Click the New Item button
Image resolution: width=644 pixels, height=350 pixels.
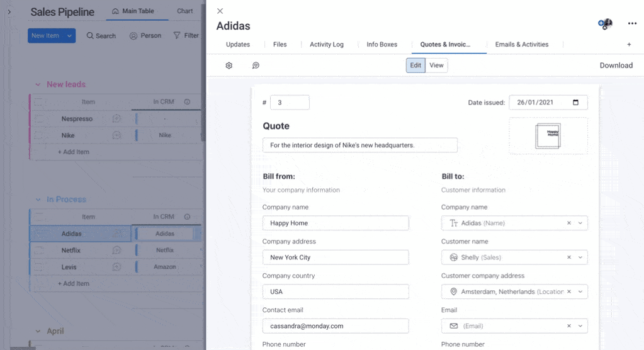point(45,36)
